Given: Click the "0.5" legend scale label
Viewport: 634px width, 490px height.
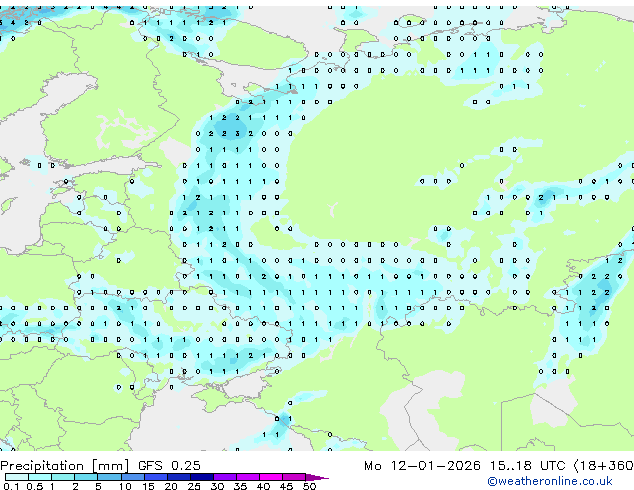Looking at the screenshot, I should [35, 486].
